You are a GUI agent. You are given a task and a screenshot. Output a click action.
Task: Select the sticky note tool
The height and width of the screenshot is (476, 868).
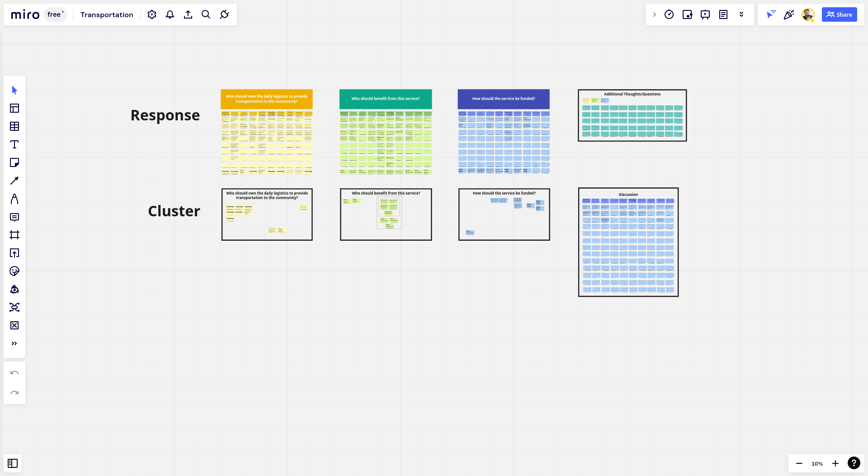pyautogui.click(x=14, y=162)
